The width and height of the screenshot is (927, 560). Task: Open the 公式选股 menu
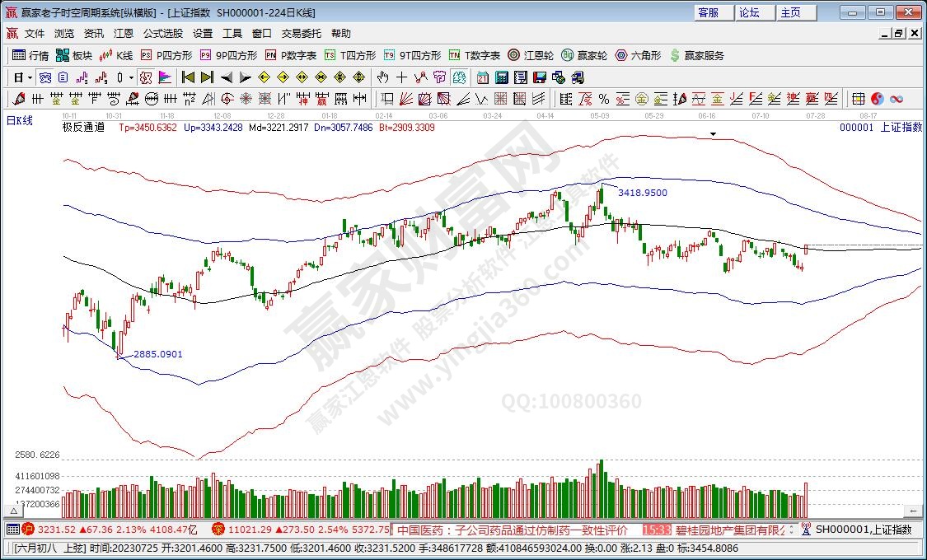pyautogui.click(x=163, y=34)
